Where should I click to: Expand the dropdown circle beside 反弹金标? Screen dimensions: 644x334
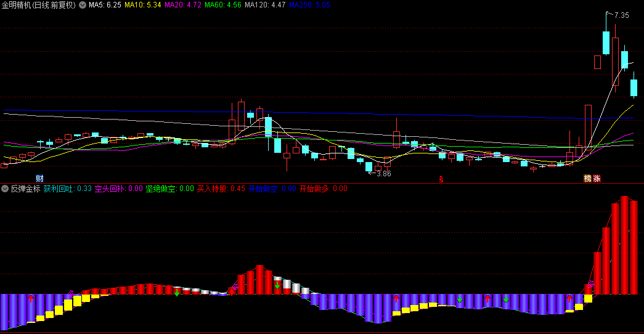coord(5,189)
